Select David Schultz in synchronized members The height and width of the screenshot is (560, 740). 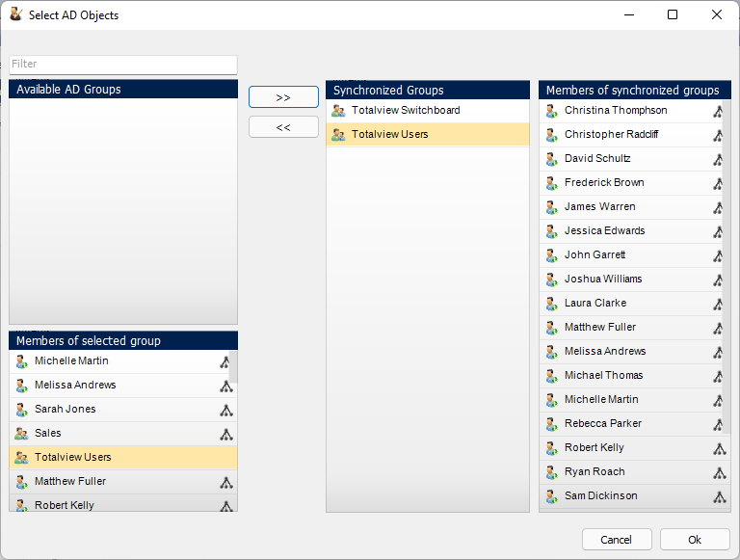pyautogui.click(x=631, y=159)
